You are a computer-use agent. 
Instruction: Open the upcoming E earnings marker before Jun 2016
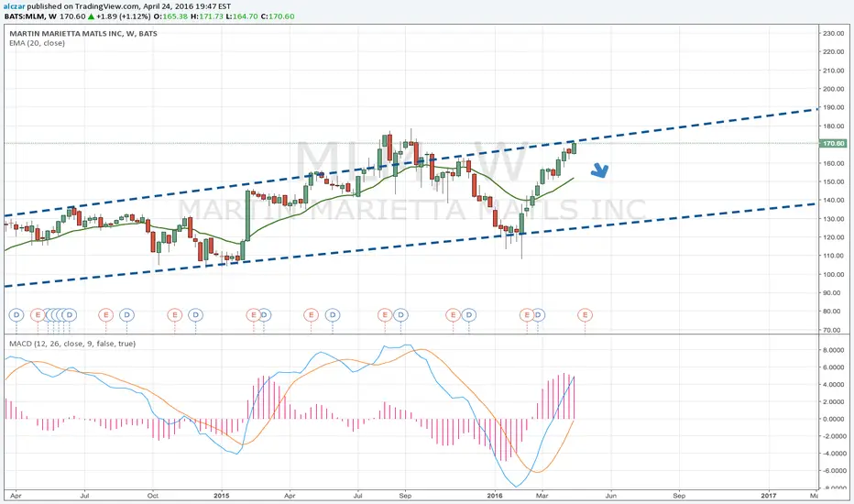point(585,315)
